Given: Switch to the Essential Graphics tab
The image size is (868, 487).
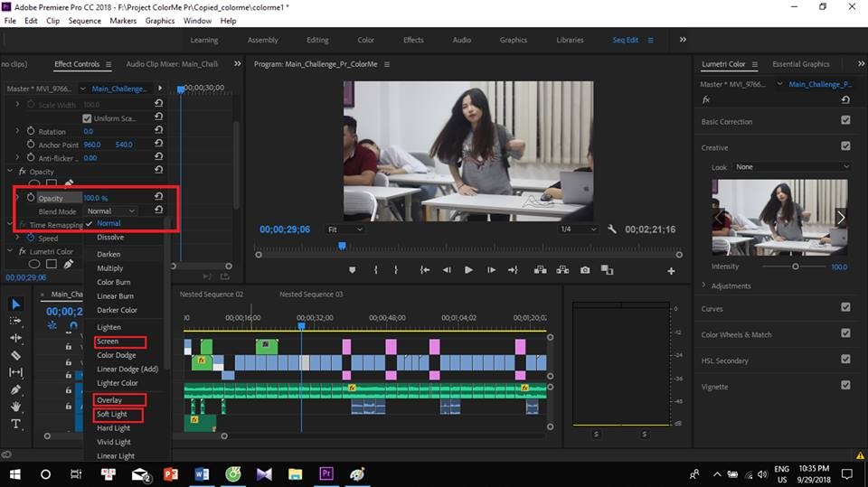Looking at the screenshot, I should [x=800, y=64].
